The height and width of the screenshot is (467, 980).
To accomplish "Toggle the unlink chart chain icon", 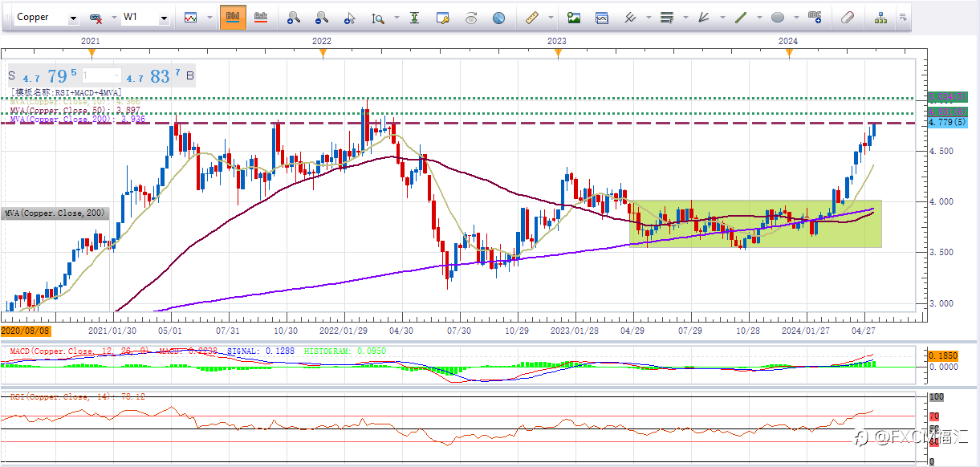I will point(96,17).
